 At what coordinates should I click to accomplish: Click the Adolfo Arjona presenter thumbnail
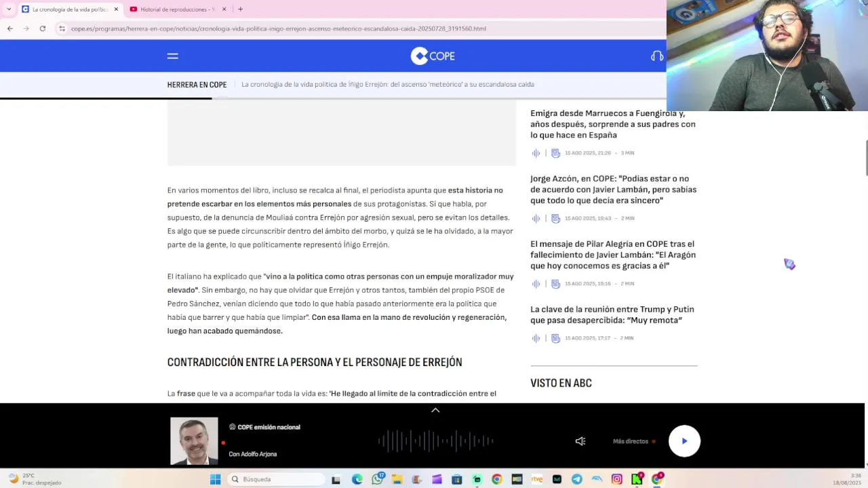[194, 441]
